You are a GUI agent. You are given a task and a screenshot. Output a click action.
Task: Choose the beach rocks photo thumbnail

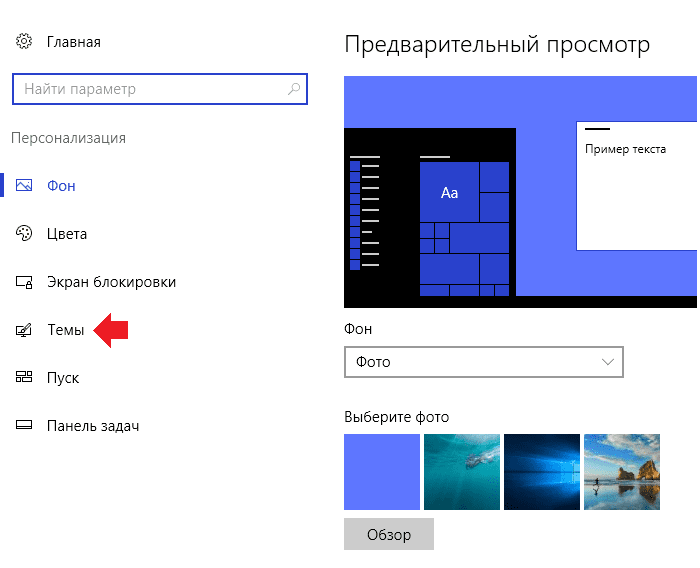point(621,472)
